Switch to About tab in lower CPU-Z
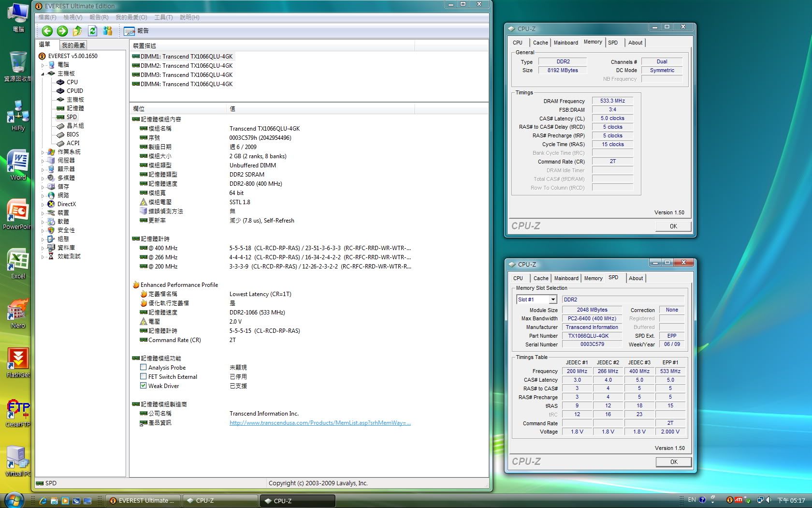Screen dimensions: 812x508 coord(636,278)
